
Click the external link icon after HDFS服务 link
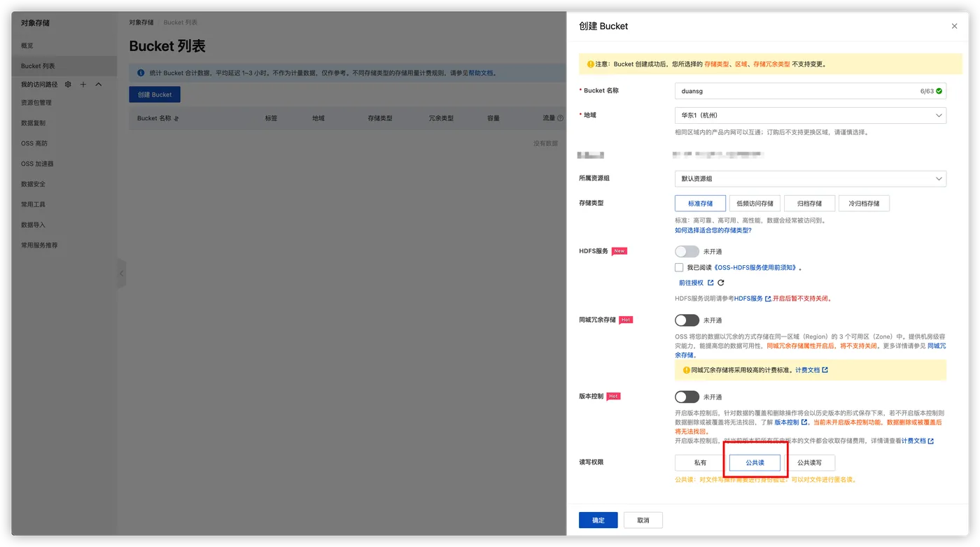[768, 299]
